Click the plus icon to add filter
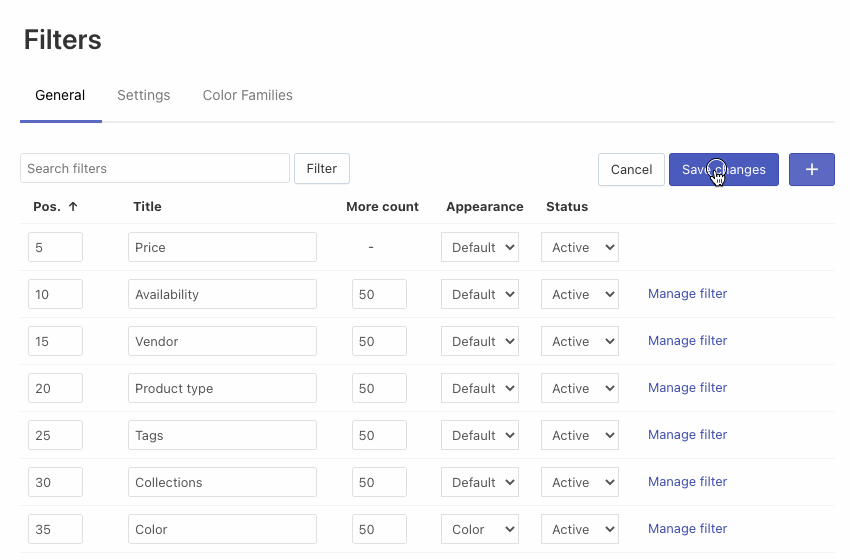The image size is (850, 560). tap(811, 169)
